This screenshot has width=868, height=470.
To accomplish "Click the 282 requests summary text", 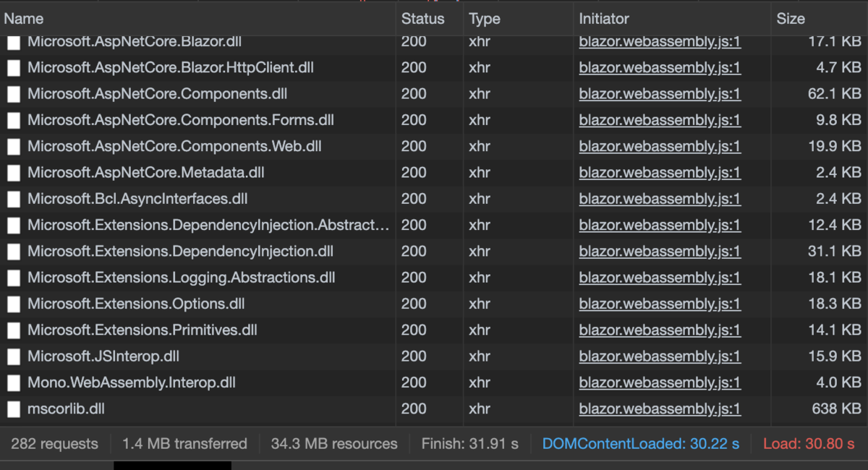I will point(54,443).
